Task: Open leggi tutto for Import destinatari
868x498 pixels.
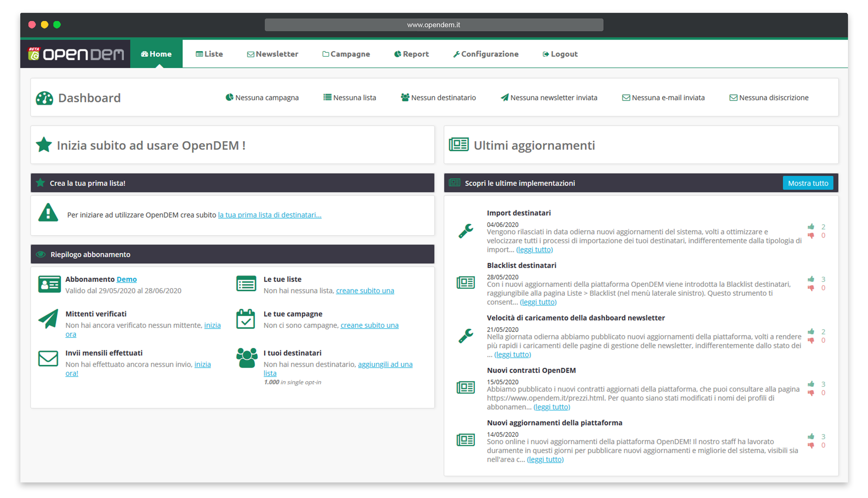Action: click(534, 250)
